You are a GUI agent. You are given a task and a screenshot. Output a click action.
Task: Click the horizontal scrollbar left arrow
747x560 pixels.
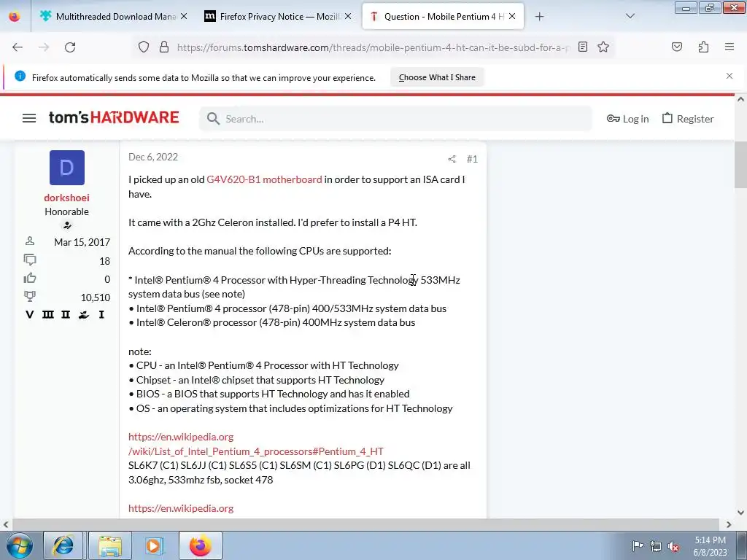pos(6,524)
